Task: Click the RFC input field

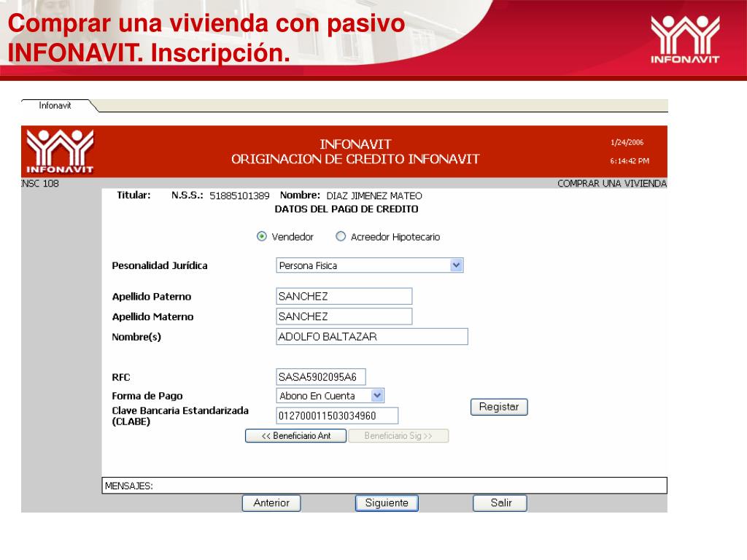Action: (x=321, y=377)
